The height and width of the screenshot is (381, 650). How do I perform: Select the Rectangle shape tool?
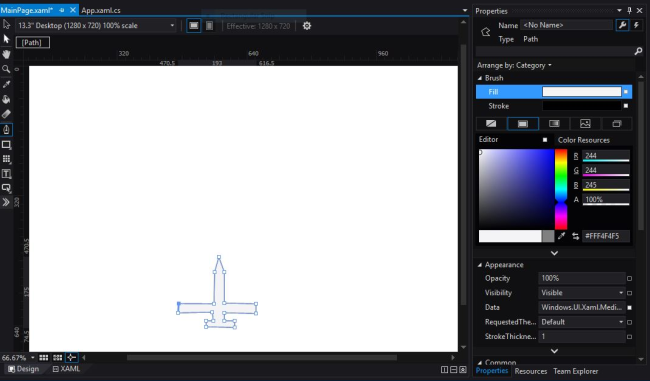pyautogui.click(x=6, y=145)
